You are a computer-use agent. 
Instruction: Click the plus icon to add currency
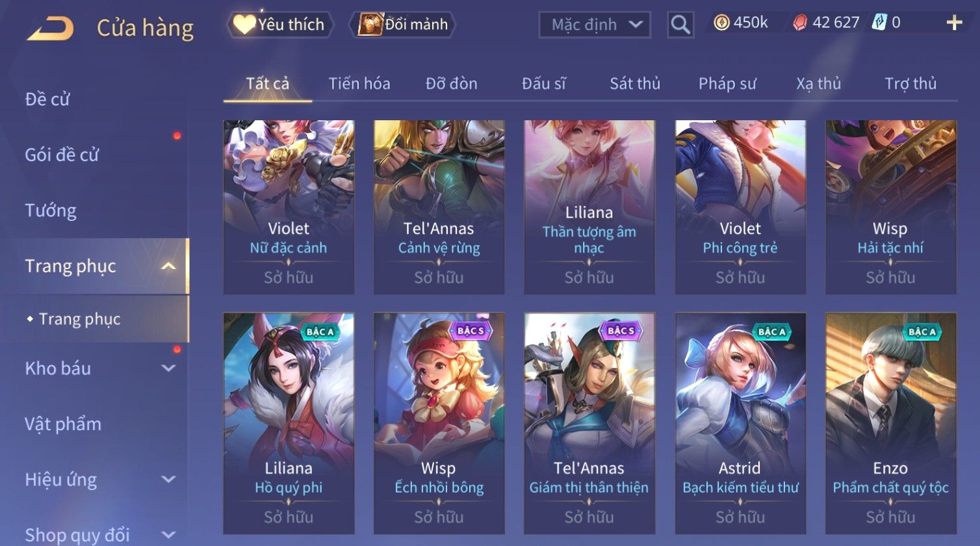(x=954, y=23)
